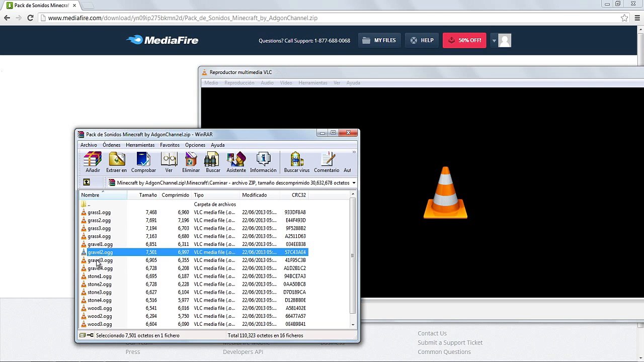Open the Reproducción menu in VLC
This screenshot has height=362, width=644.
pyautogui.click(x=239, y=83)
